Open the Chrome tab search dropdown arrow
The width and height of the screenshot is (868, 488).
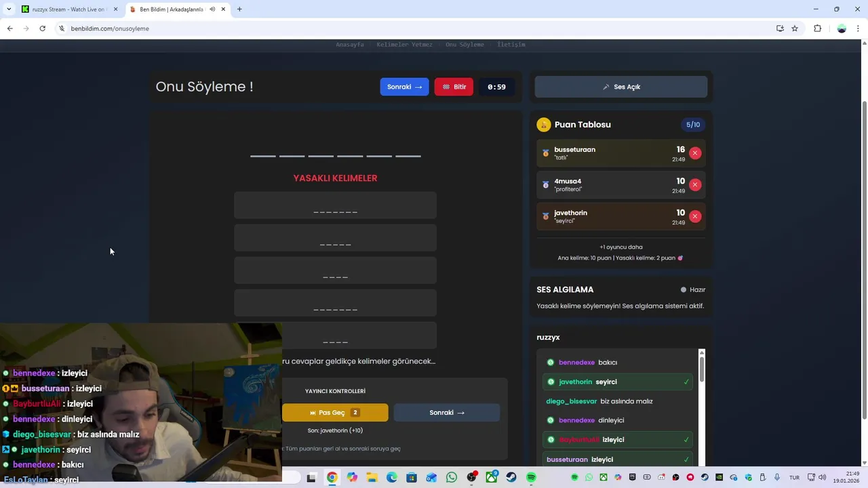click(8, 9)
